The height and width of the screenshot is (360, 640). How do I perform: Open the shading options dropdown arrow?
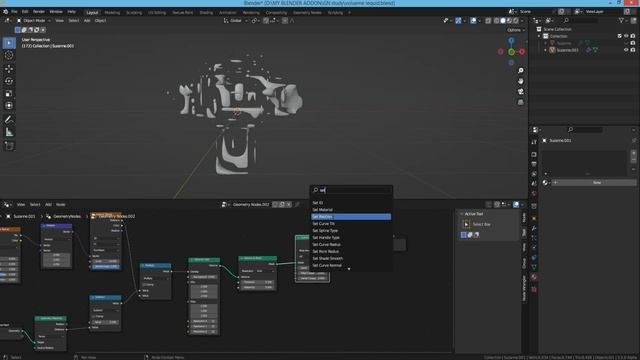coord(522,21)
